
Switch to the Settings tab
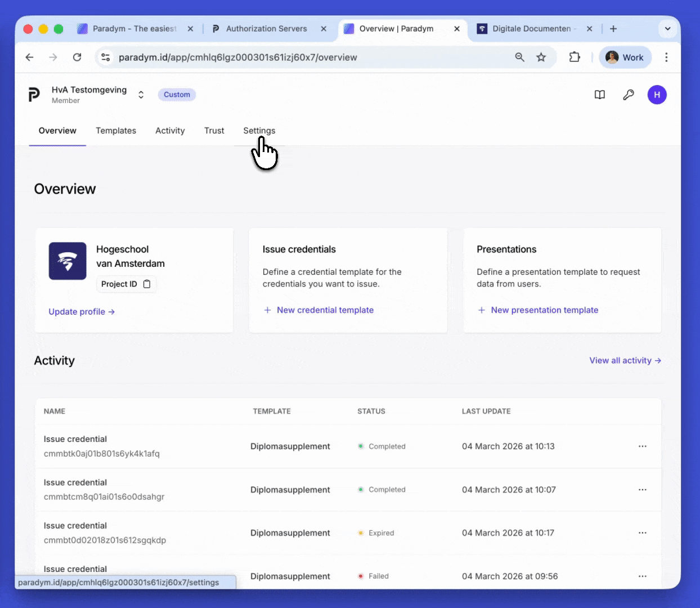[x=259, y=131]
